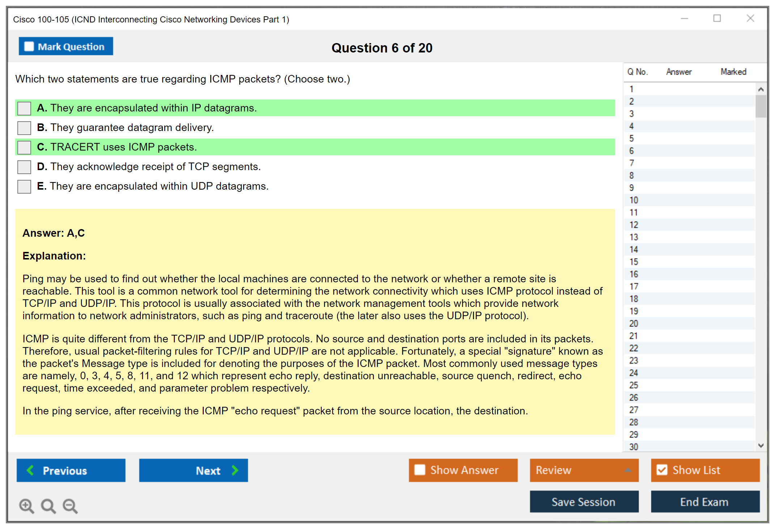This screenshot has width=778, height=532.
Task: Click the zoom out magnifier icon
Action: click(70, 506)
